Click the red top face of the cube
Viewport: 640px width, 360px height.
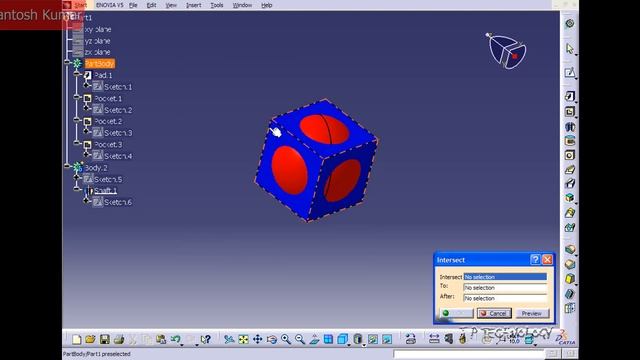pyautogui.click(x=324, y=129)
